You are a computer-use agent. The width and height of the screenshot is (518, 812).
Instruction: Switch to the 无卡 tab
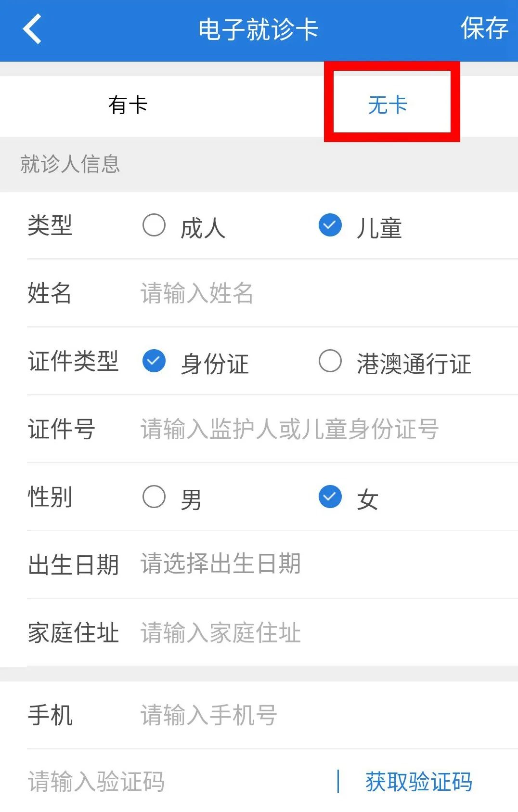pos(388,105)
